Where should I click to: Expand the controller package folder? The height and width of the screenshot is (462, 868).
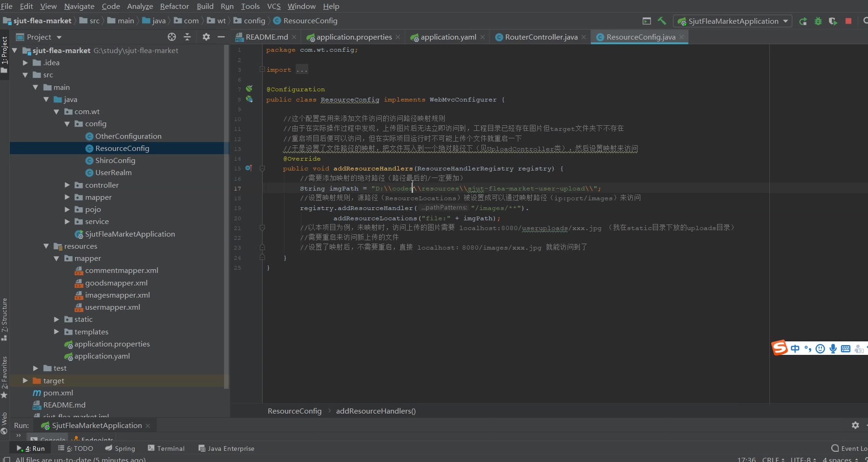click(67, 185)
